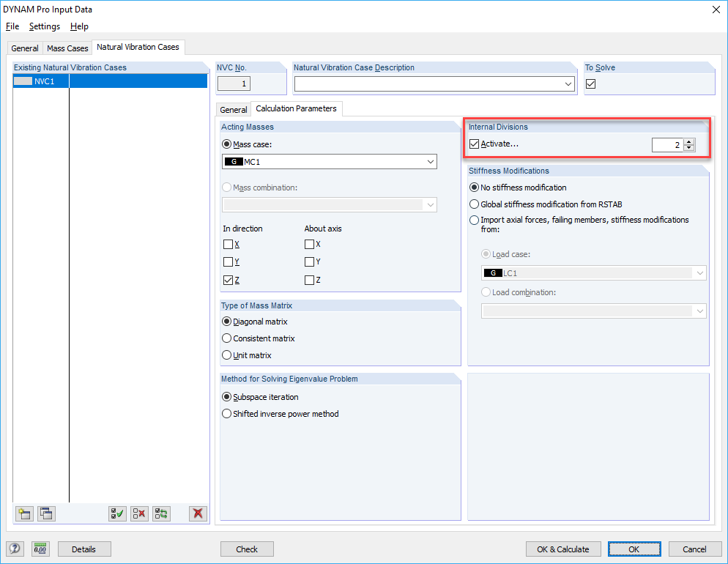Copy the natural vibration case icon
Screen dimensions: 728x564
tap(46, 513)
